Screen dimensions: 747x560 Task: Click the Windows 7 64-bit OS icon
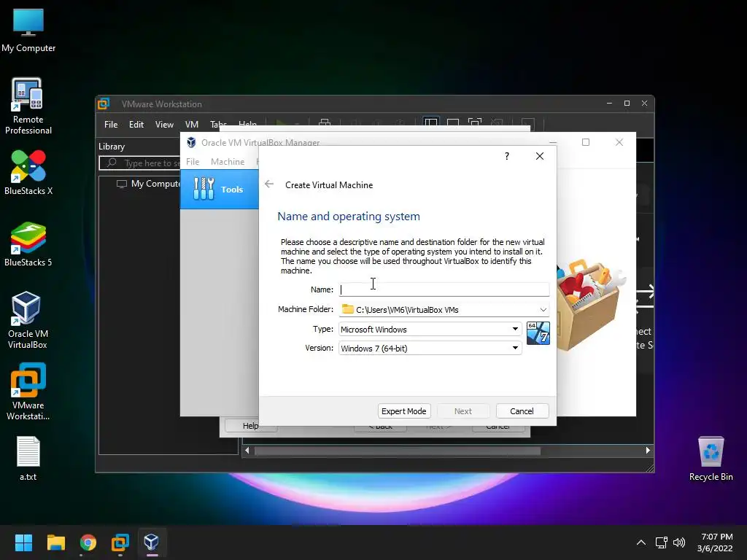pyautogui.click(x=538, y=333)
